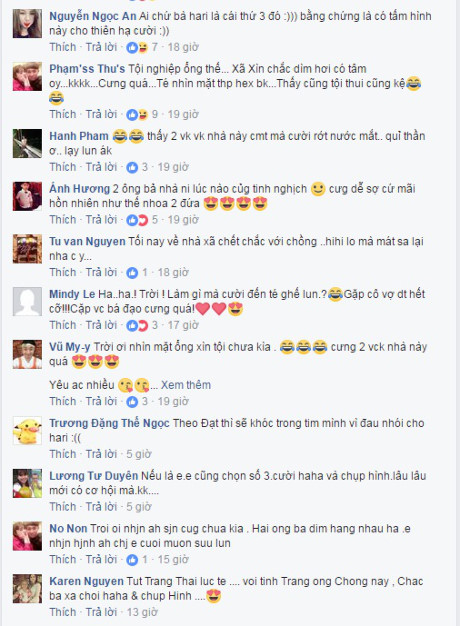Click Mindy Le's default silhouette avatar
This screenshot has width=460, height=626.
(27, 301)
